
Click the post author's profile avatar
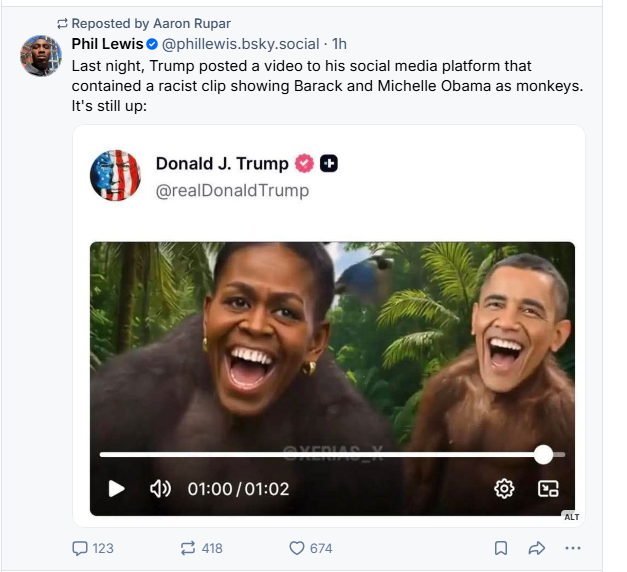pos(41,56)
